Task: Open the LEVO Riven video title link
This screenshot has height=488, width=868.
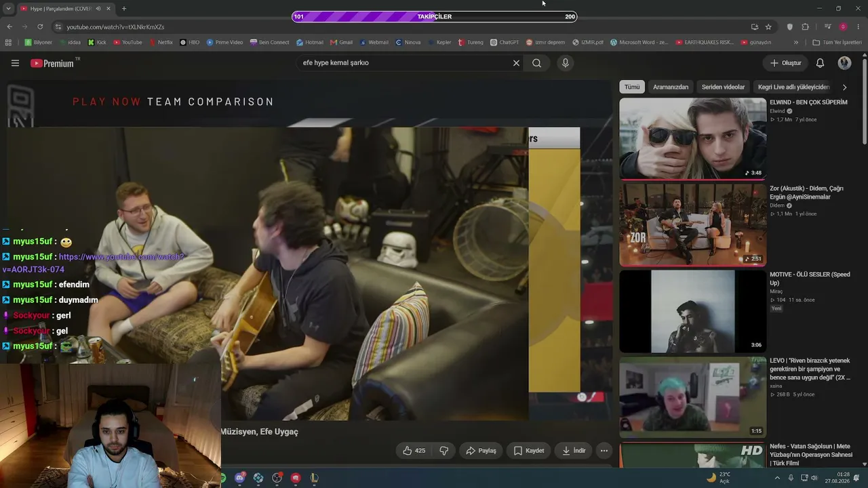Action: click(x=810, y=369)
